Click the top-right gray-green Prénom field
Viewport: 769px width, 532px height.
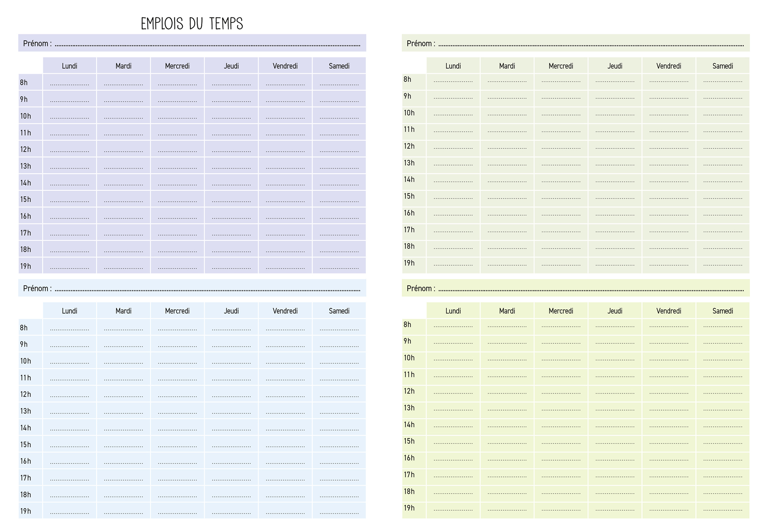(x=591, y=43)
